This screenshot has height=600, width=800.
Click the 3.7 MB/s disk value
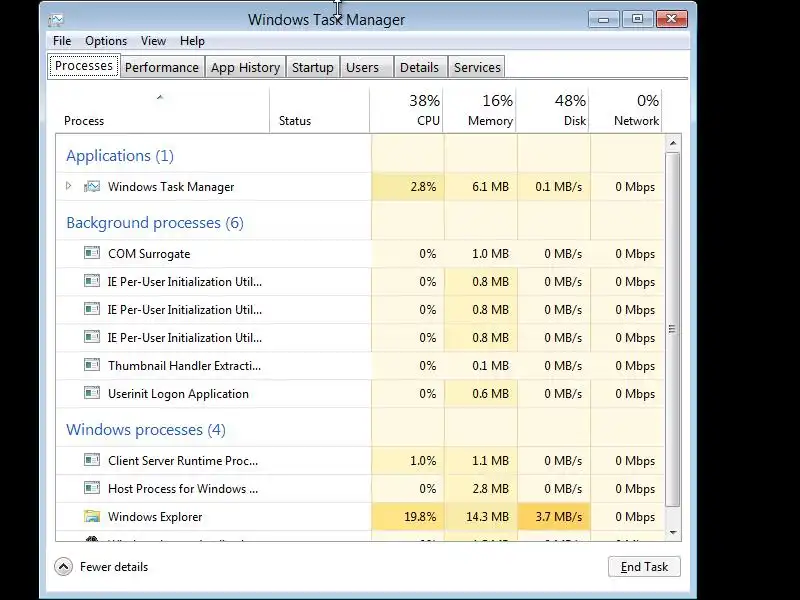pos(559,517)
